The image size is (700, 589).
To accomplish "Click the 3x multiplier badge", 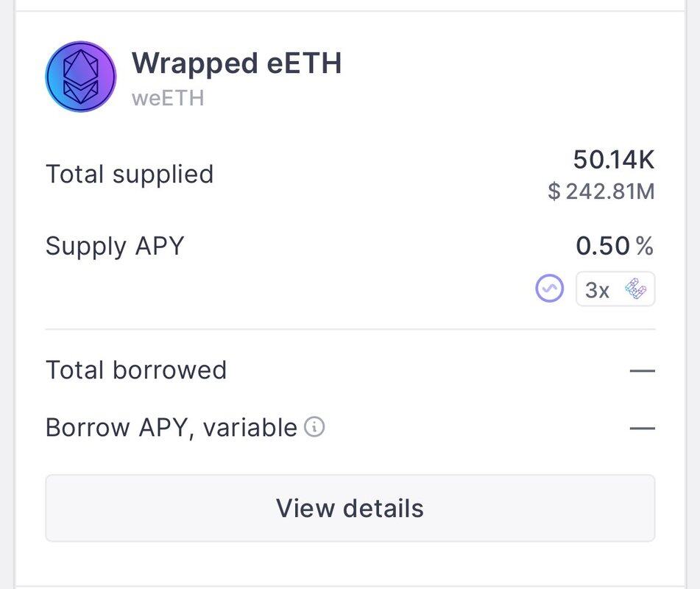I will click(615, 289).
